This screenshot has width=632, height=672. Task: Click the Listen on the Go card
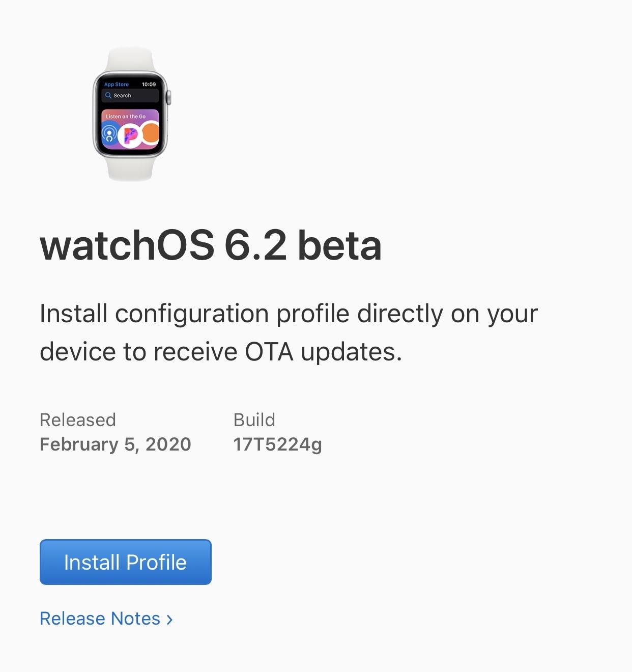click(x=130, y=130)
